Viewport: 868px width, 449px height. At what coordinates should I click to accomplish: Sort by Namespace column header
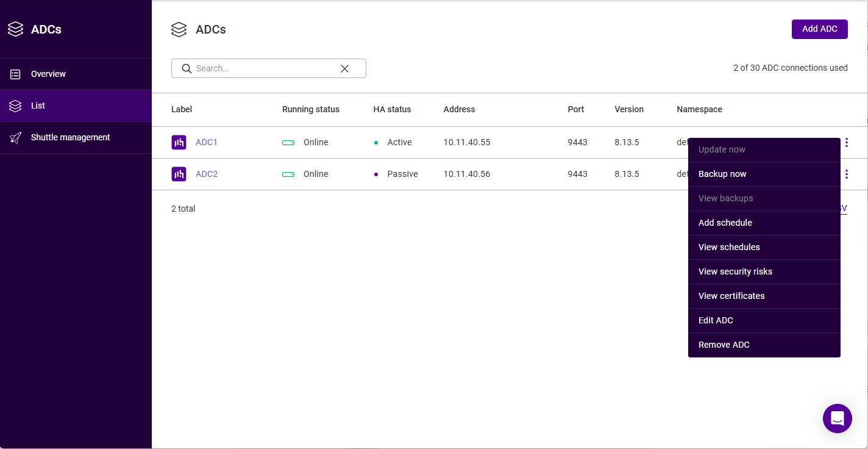tap(699, 109)
